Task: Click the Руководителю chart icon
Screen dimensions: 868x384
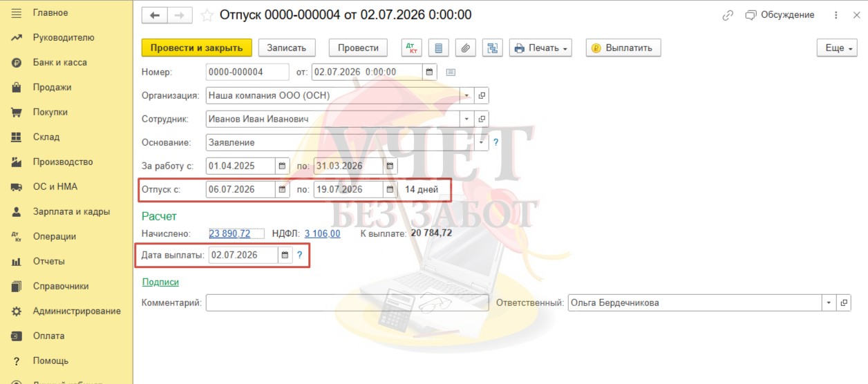Action: pos(17,38)
